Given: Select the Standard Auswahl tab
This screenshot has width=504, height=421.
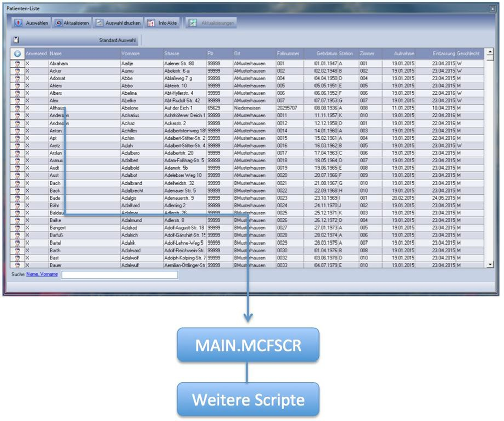Looking at the screenshot, I should [117, 40].
